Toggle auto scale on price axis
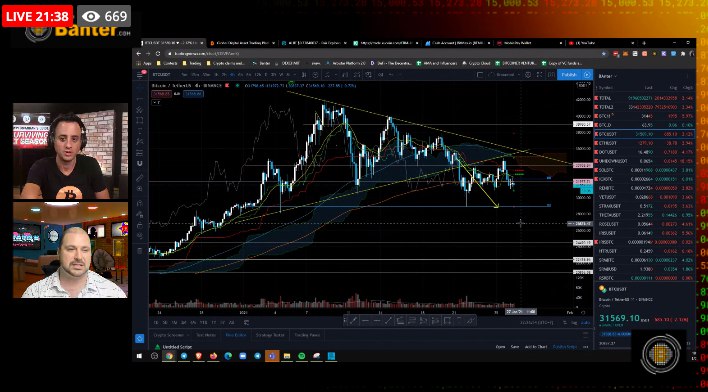 point(585,322)
